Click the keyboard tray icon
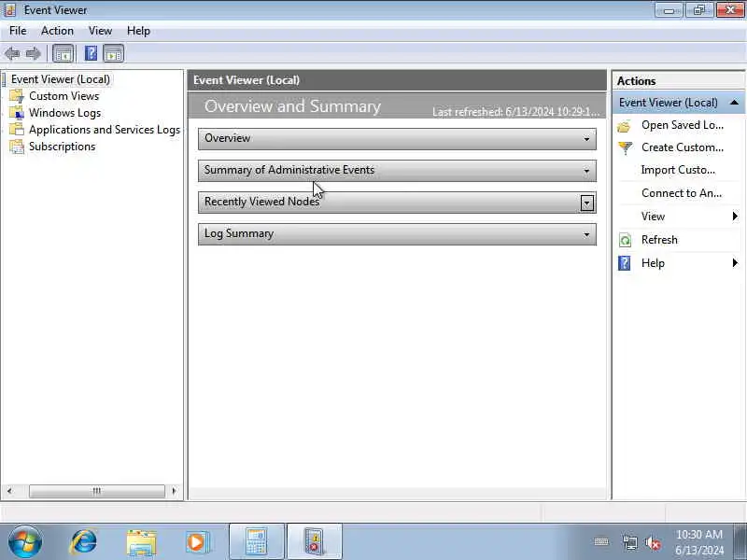 (x=601, y=541)
